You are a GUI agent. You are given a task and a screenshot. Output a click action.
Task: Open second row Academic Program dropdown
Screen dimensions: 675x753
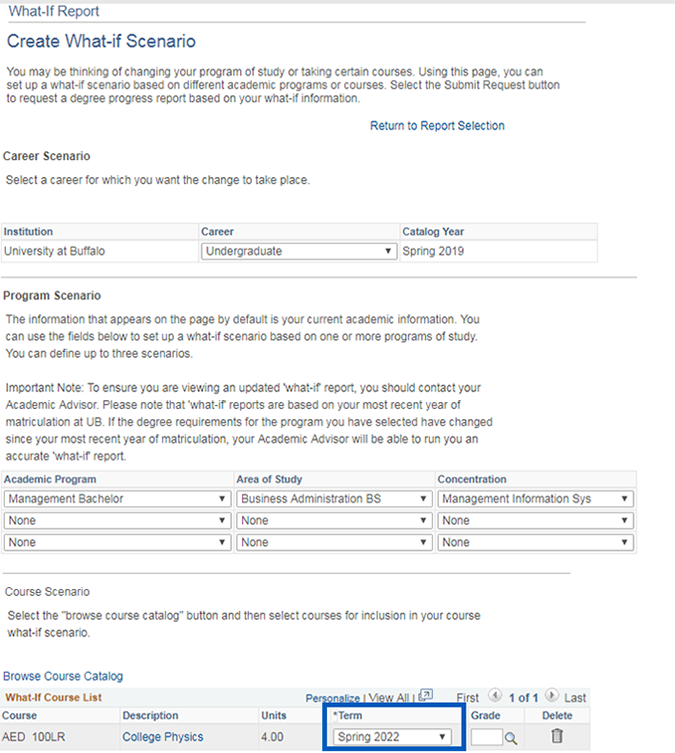coord(117,520)
